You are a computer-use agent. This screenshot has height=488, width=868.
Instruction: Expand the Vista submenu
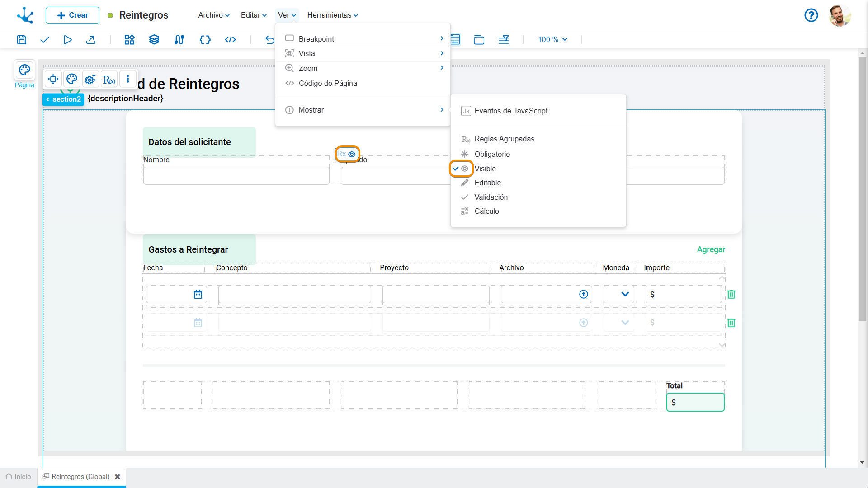pos(363,53)
